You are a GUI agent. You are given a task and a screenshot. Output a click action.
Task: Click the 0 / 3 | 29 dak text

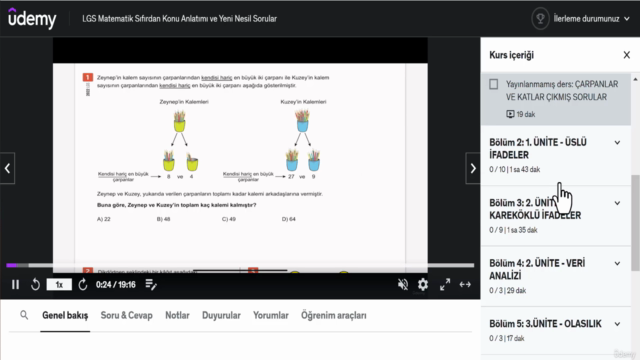point(508,291)
